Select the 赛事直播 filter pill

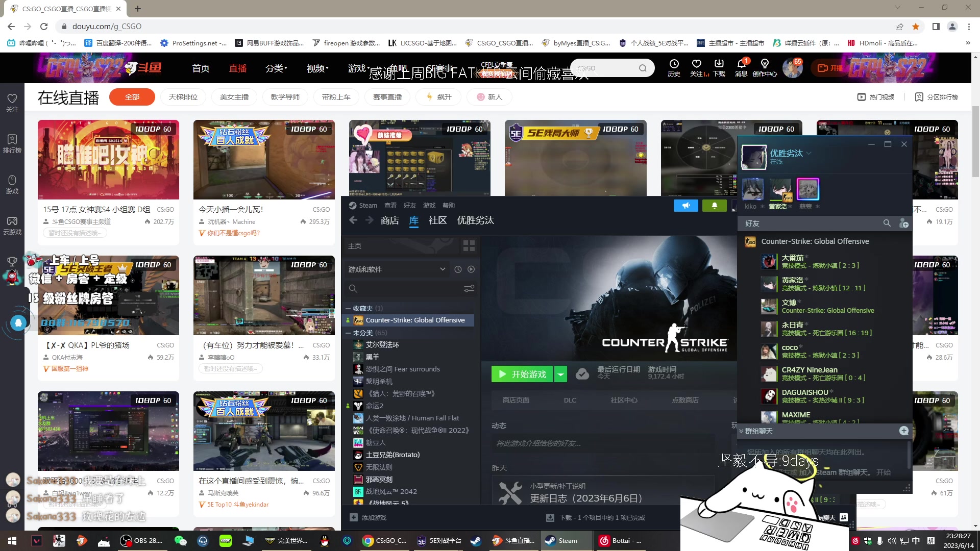[387, 97]
